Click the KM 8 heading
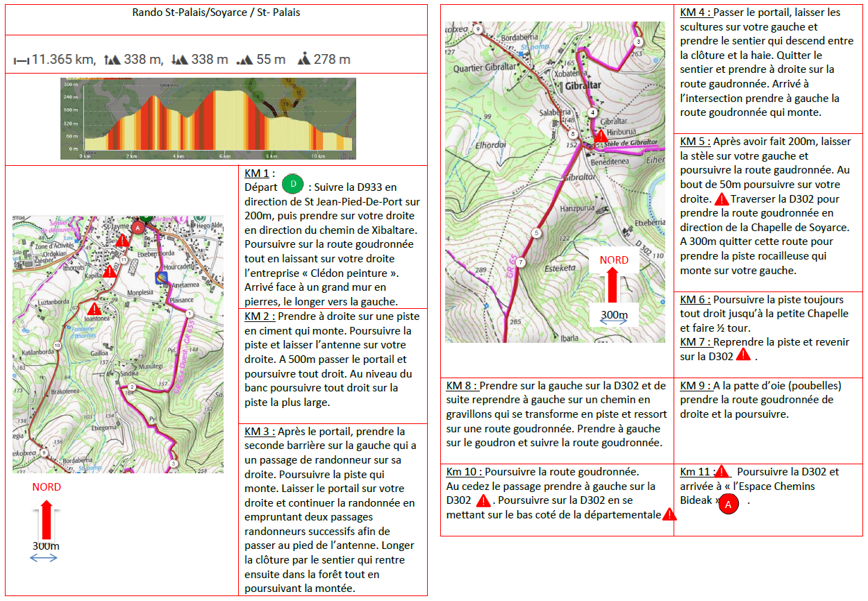 click(x=462, y=385)
